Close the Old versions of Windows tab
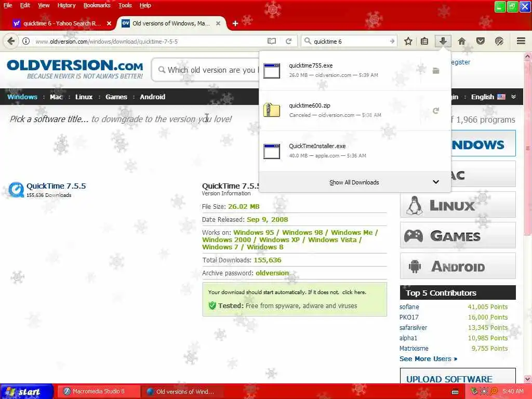 coord(218,23)
